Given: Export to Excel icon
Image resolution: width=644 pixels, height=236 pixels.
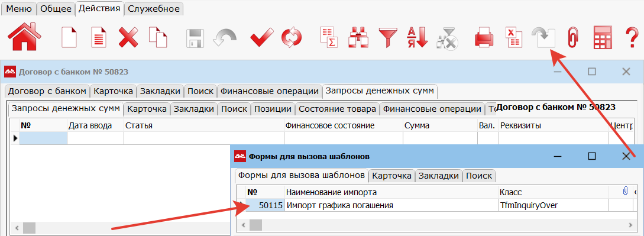Looking at the screenshot, I should coord(514,37).
